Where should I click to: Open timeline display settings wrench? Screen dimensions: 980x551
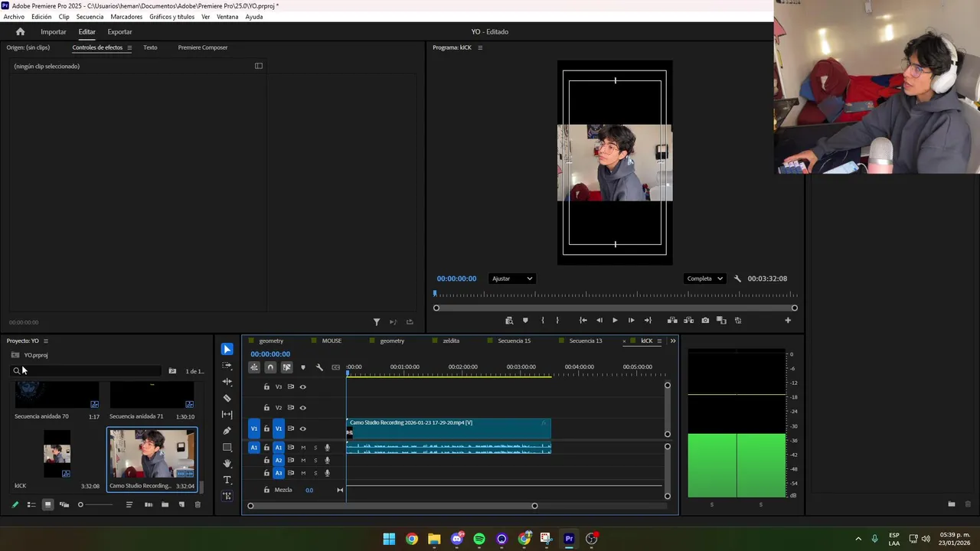pos(319,367)
